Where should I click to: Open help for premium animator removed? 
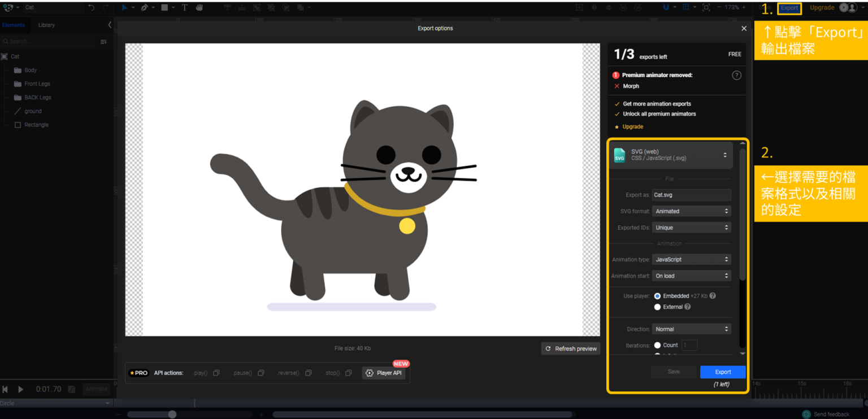(x=736, y=75)
